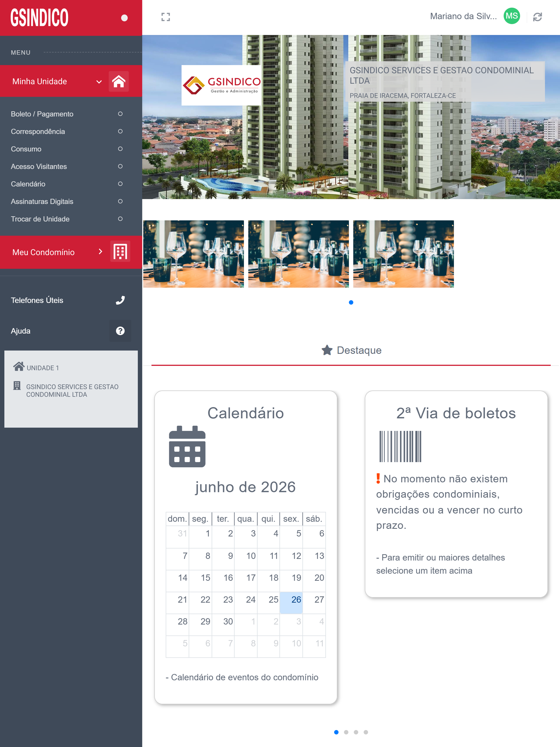This screenshot has height=747, width=560.
Task: Open user name Mariano da Silv... menu
Action: click(x=463, y=16)
